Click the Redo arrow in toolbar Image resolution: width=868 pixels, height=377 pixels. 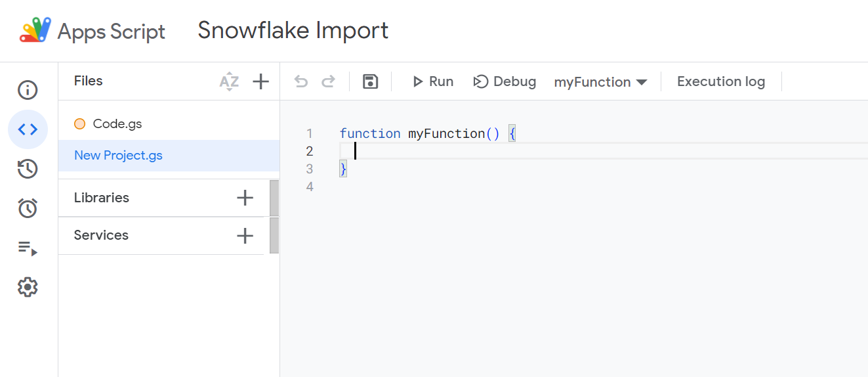328,81
